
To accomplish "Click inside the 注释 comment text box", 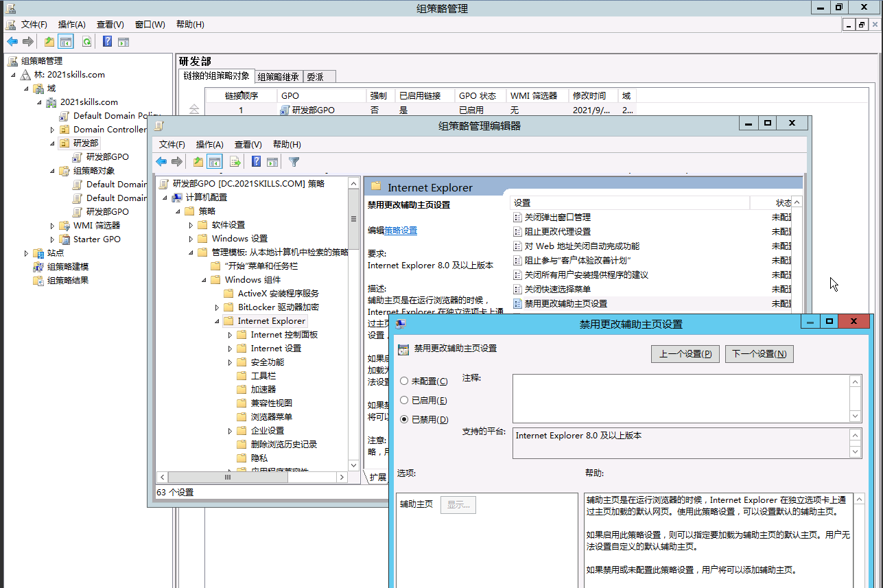I will click(681, 399).
